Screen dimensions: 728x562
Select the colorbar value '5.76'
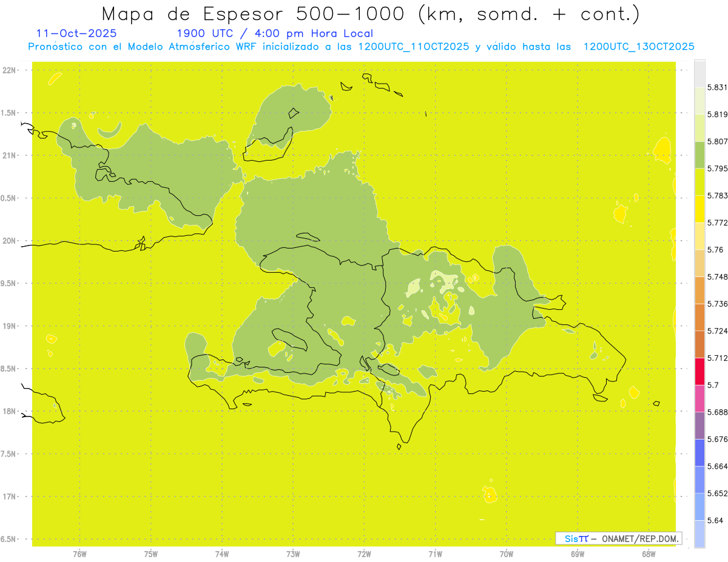715,250
